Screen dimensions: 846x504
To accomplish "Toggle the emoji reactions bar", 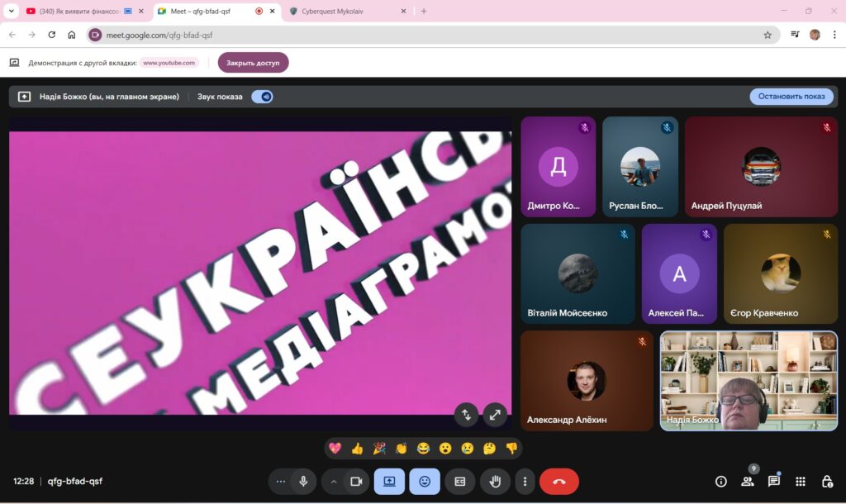I will (425, 482).
